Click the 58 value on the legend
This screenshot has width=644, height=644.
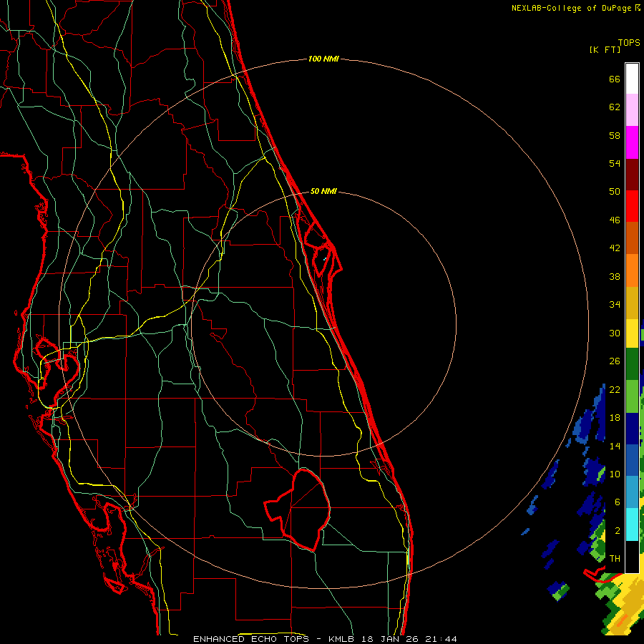point(615,135)
